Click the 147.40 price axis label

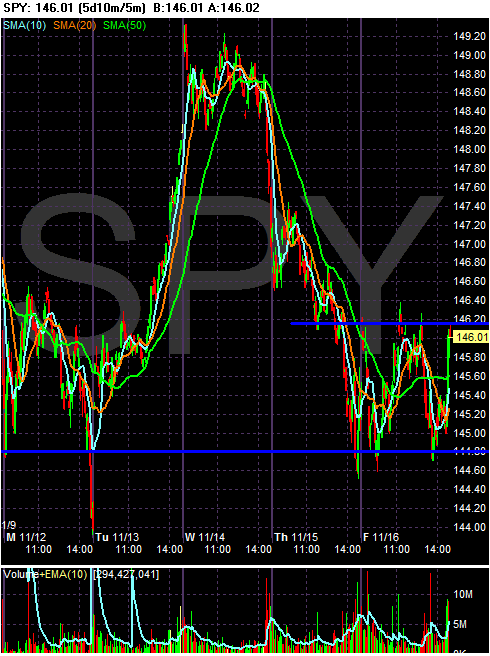coord(469,206)
